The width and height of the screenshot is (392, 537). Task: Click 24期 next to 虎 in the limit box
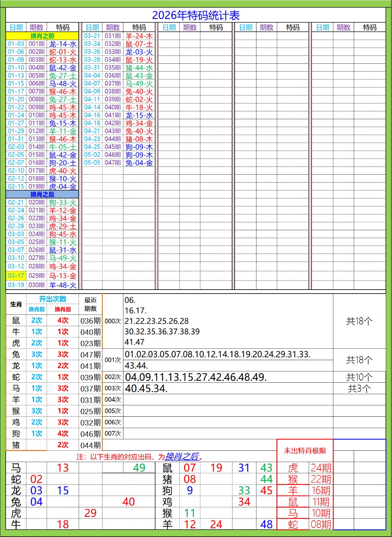[321, 468]
